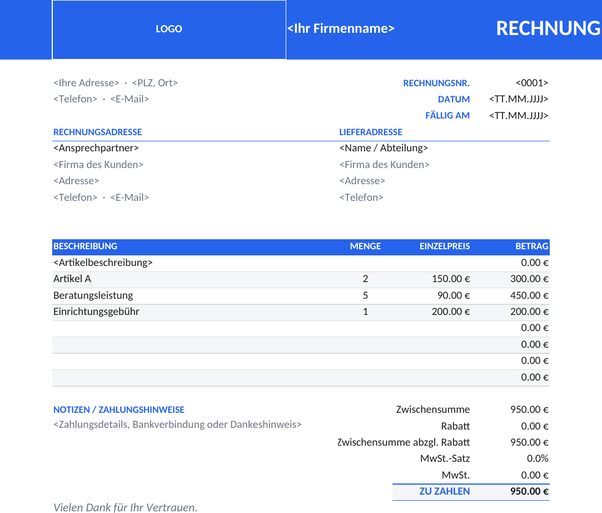Select the <Zahlungsdetails, Bankverbindung oder Dankeshinweis> note
The height and width of the screenshot is (513, 602).
tap(177, 425)
